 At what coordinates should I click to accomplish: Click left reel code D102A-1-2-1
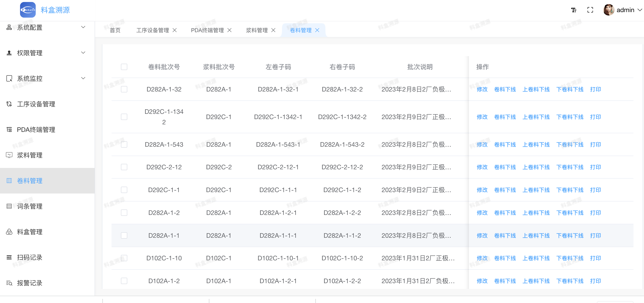coord(278,281)
